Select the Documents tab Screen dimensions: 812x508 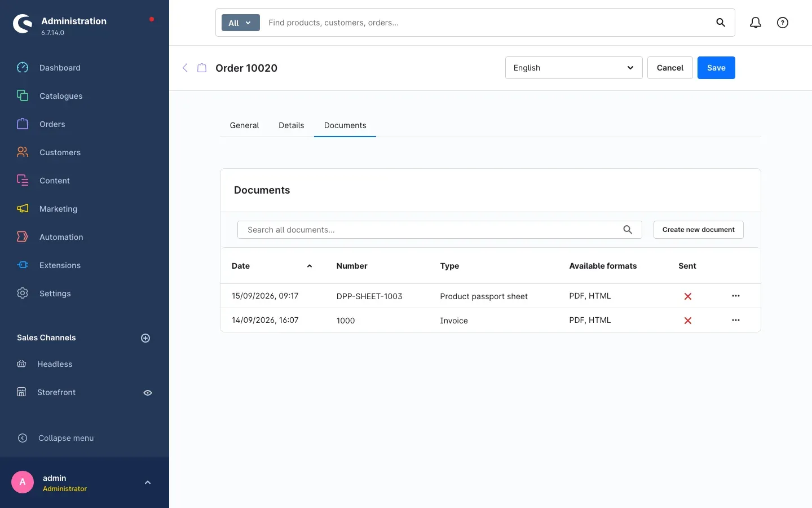click(x=345, y=125)
